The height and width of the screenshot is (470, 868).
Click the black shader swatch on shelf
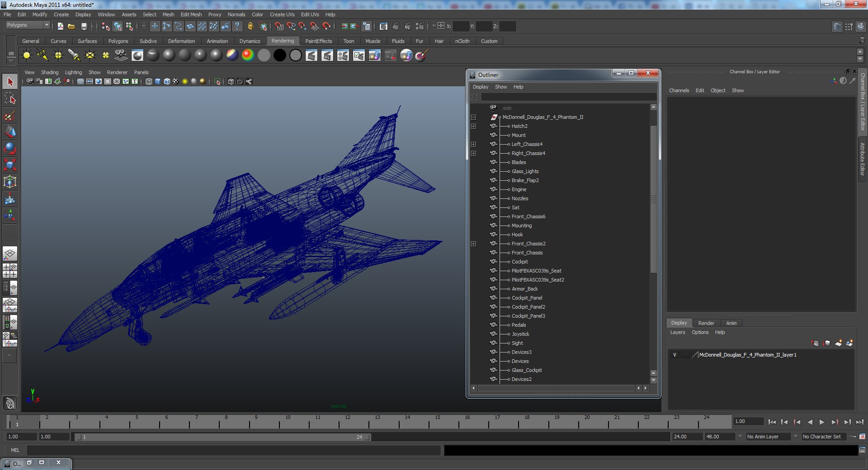point(280,56)
